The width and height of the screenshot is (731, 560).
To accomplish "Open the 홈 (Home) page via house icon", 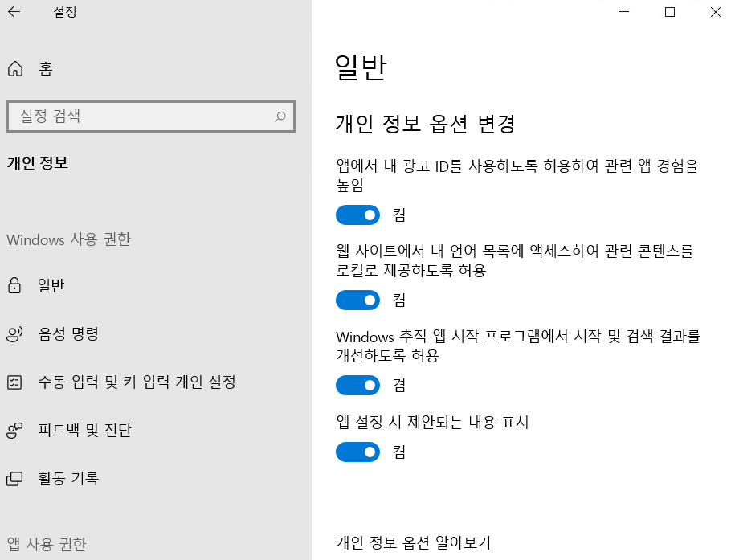I will pyautogui.click(x=15, y=69).
